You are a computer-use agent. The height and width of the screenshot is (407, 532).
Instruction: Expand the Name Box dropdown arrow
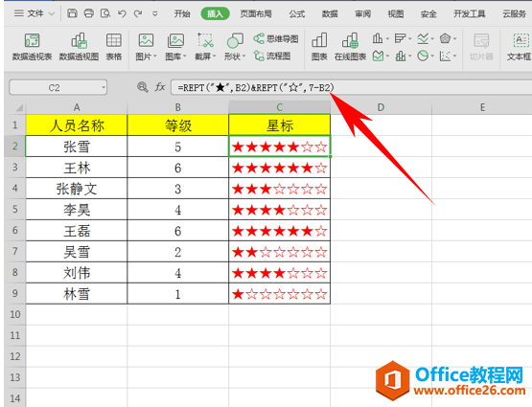(x=104, y=88)
